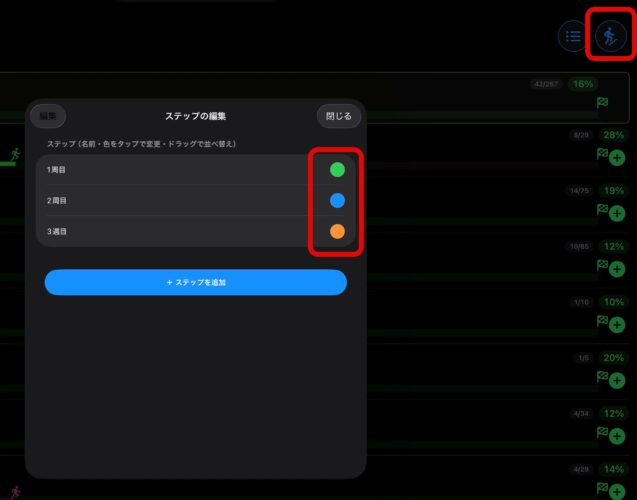Tap the blue swatch for 2周目
The width and height of the screenshot is (637, 500).
(337, 200)
